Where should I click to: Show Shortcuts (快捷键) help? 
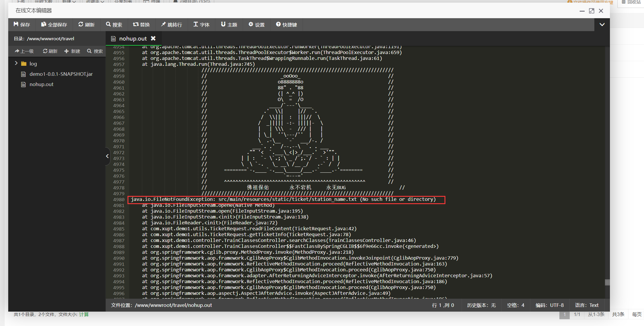click(286, 25)
